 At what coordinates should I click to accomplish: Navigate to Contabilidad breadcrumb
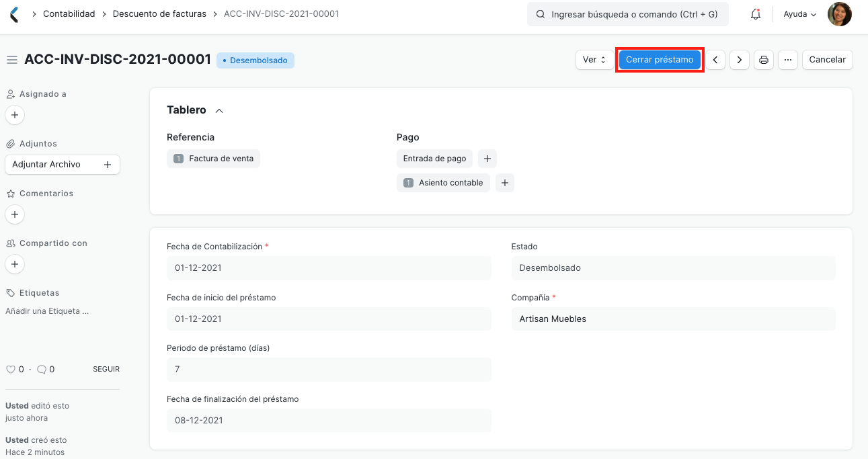pyautogui.click(x=69, y=14)
